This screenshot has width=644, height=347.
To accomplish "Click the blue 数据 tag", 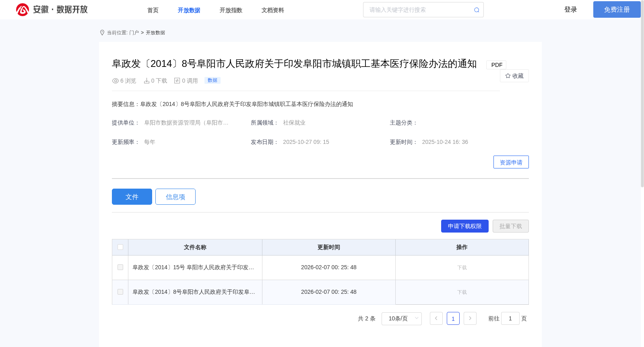I will (213, 80).
